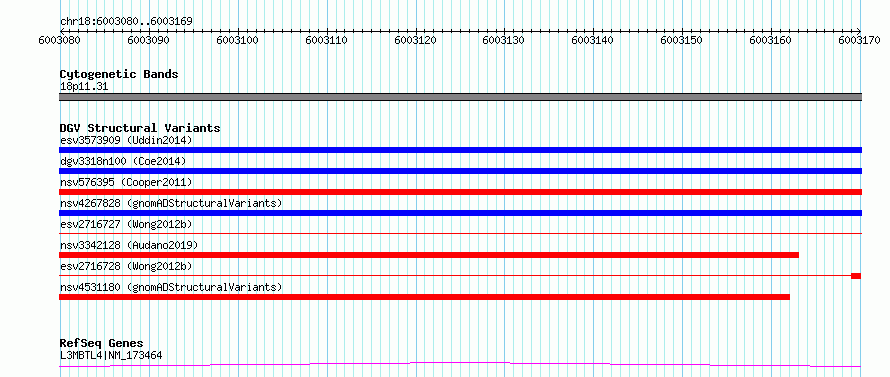Image resolution: width=890 pixels, height=377 pixels.
Task: Click the esv3573909 (Uddin2014) variant label
Action: (126, 140)
